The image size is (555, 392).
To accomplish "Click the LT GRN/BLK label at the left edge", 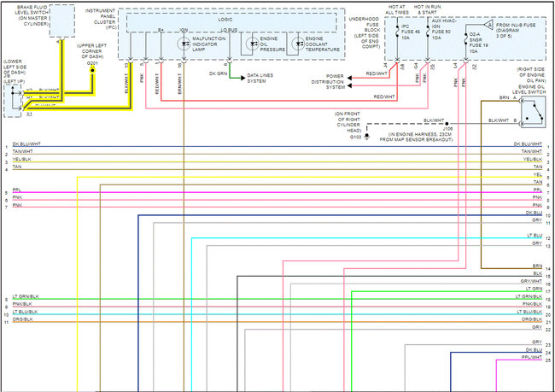I will point(26,296).
